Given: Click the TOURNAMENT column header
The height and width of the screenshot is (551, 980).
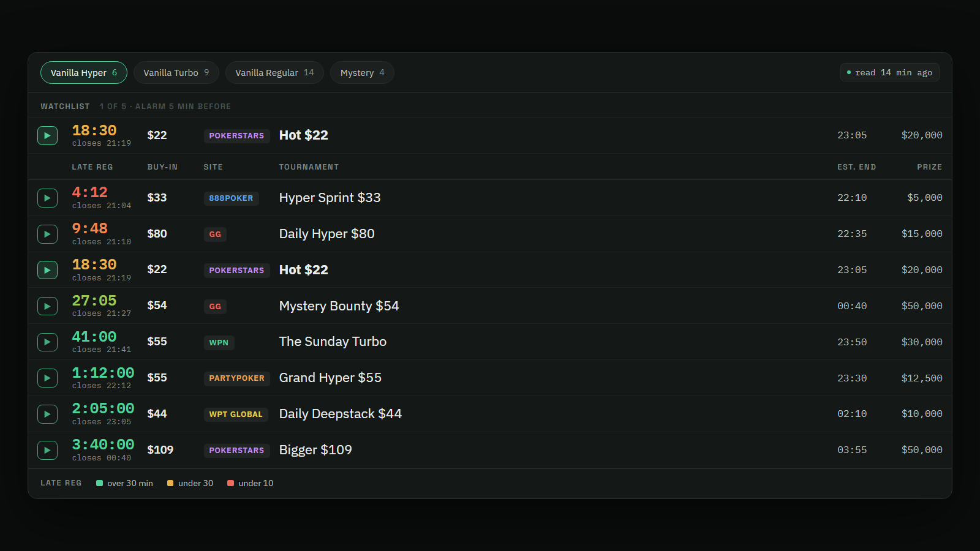Looking at the screenshot, I should click(309, 167).
